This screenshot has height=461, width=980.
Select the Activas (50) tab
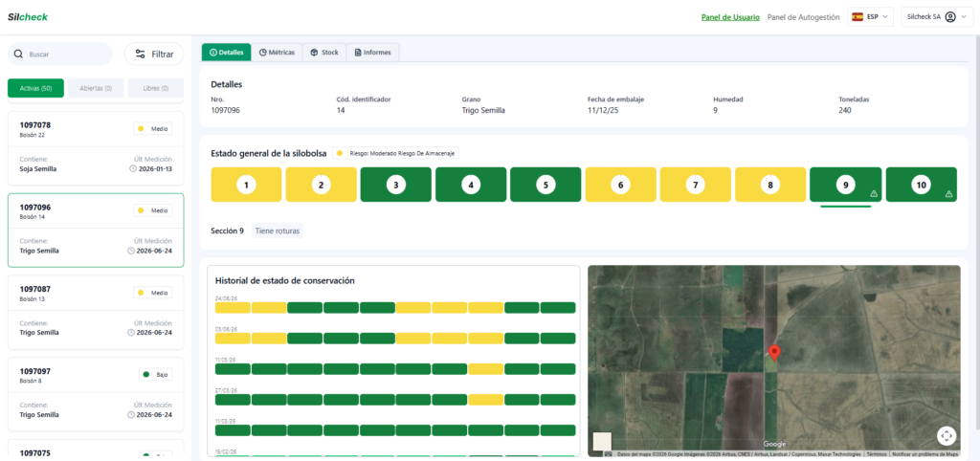(x=35, y=88)
